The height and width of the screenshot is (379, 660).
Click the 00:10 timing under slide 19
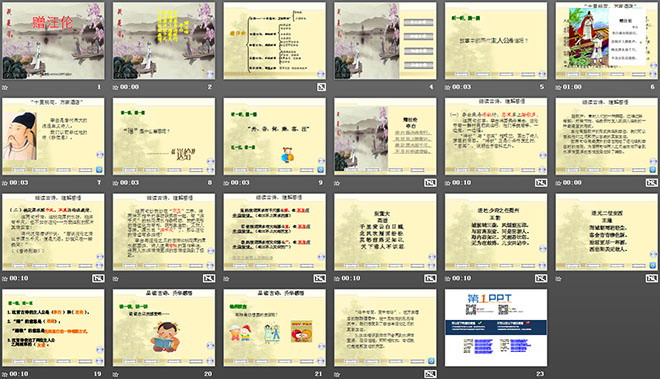click(19, 374)
